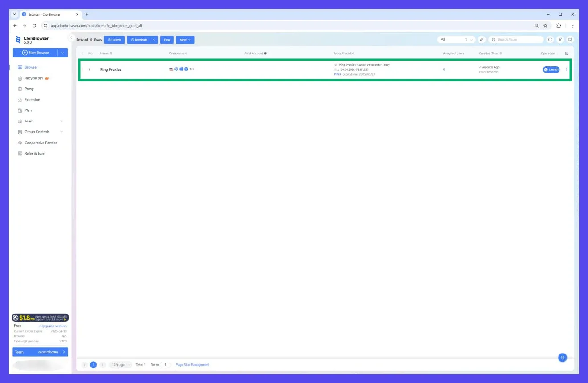Click the top toolbar Launch button
This screenshot has height=383, width=588.
click(x=114, y=40)
